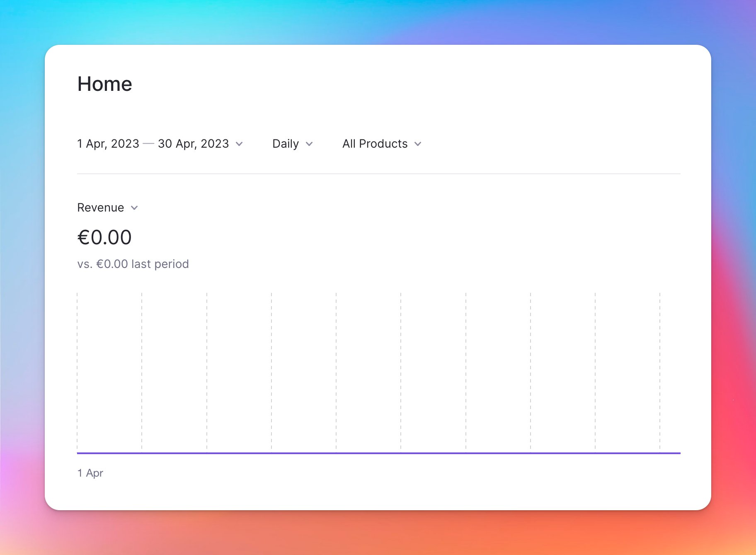Click the Home page heading

[105, 84]
